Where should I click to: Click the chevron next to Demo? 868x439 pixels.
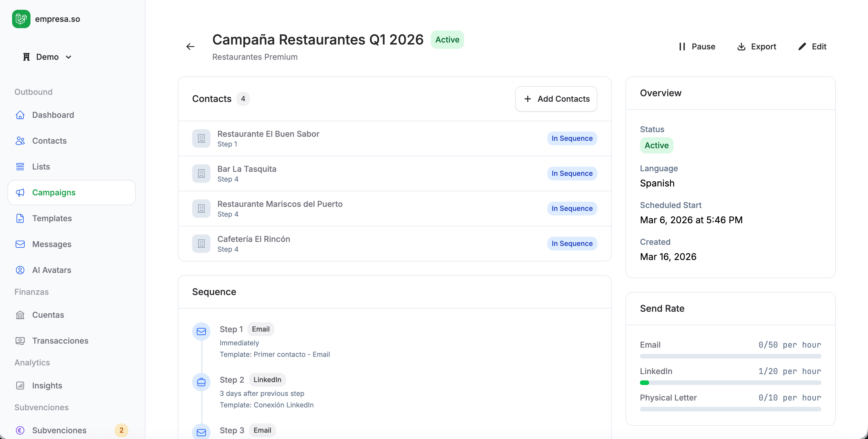pyautogui.click(x=68, y=57)
